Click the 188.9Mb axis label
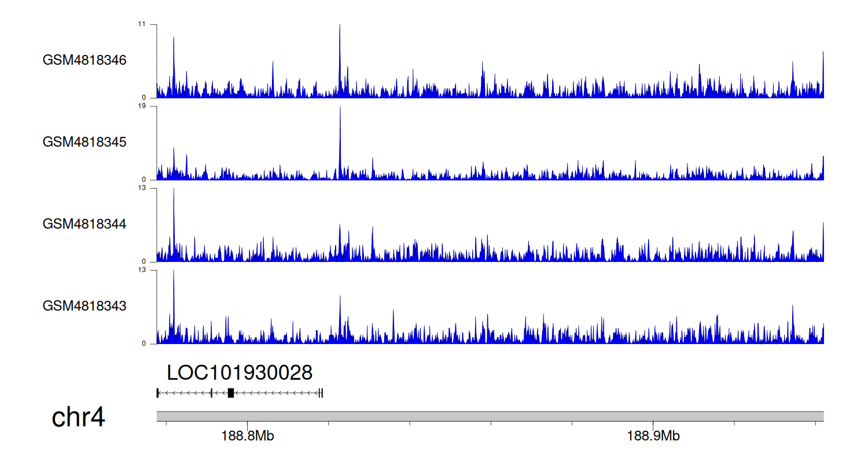Image resolution: width=868 pixels, height=451 pixels. coord(653,436)
